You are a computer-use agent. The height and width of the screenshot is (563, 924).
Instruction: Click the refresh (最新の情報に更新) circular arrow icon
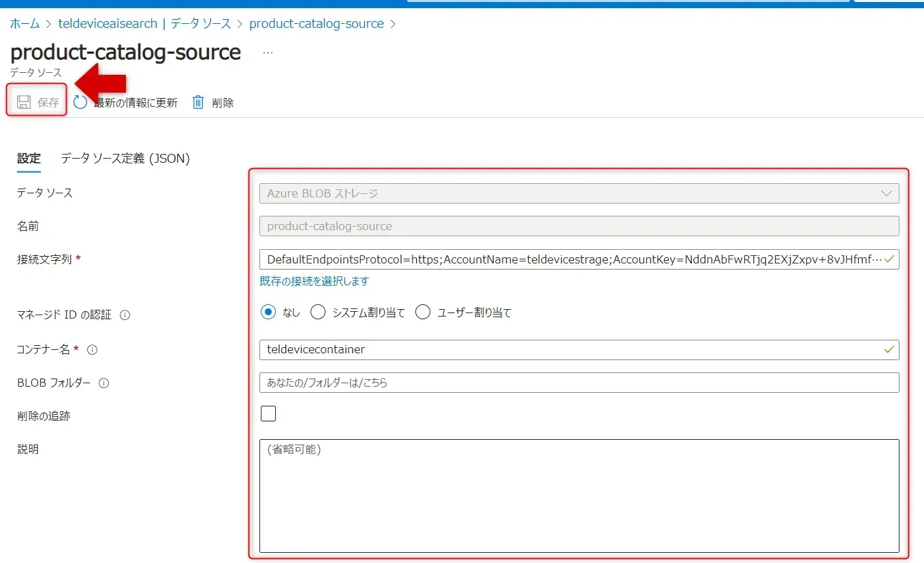tap(80, 102)
